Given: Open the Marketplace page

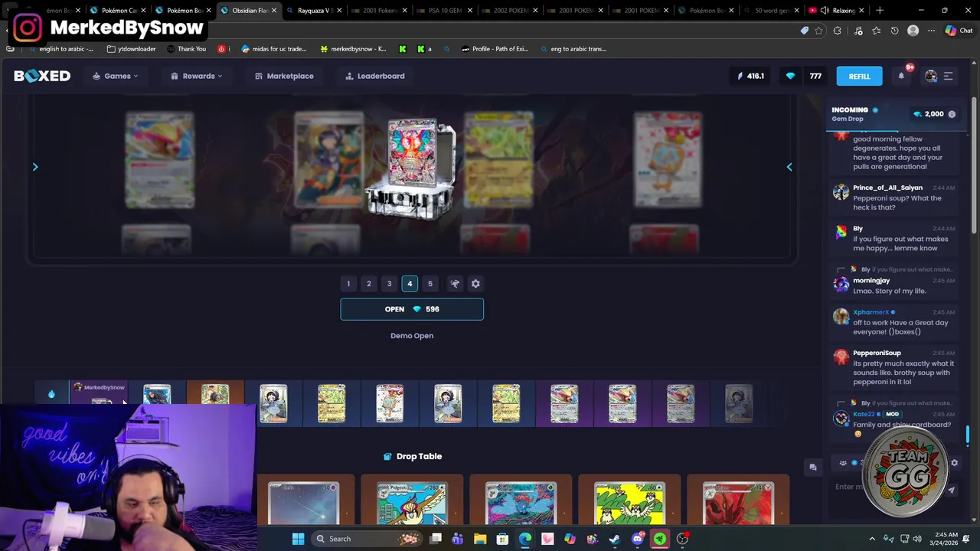Looking at the screenshot, I should [x=284, y=76].
